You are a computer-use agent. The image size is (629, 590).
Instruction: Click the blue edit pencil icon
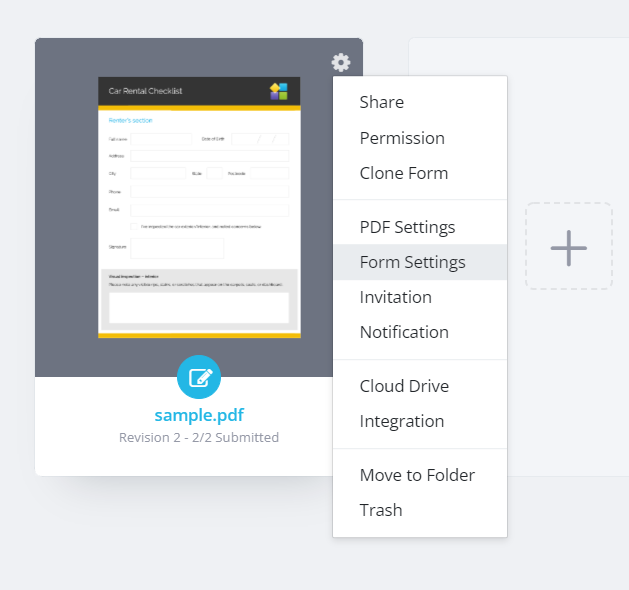pos(199,377)
